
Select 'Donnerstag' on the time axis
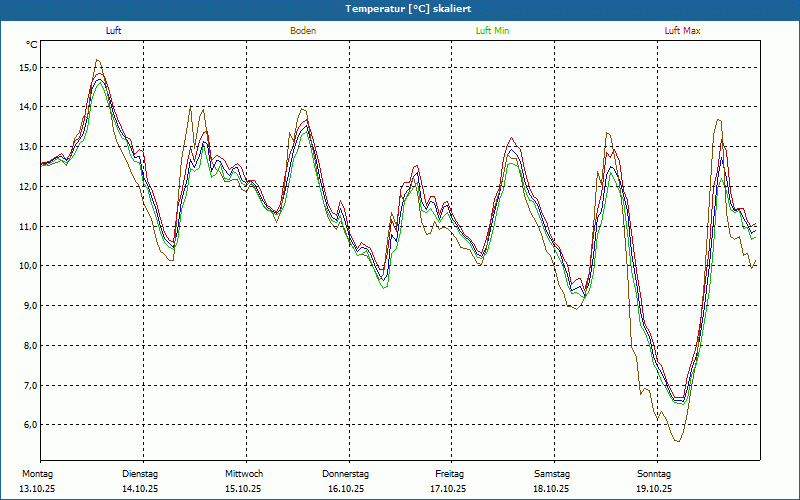(x=346, y=473)
